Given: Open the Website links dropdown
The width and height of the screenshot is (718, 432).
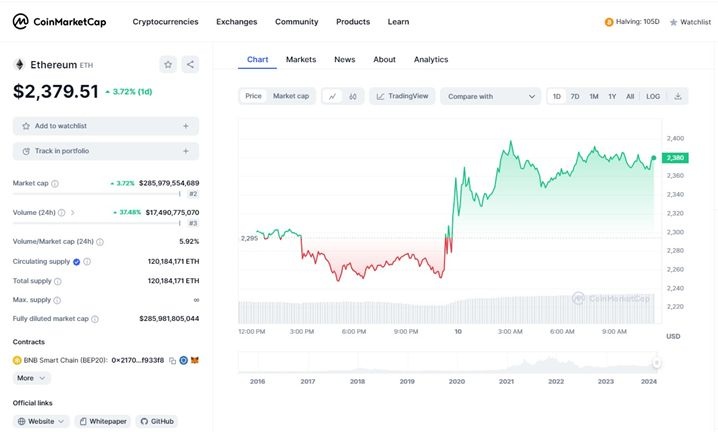Looking at the screenshot, I should [x=41, y=421].
